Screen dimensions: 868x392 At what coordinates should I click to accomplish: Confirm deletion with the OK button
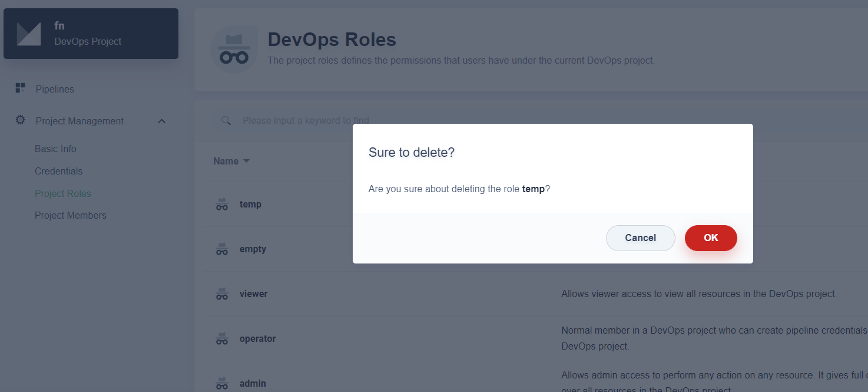710,238
